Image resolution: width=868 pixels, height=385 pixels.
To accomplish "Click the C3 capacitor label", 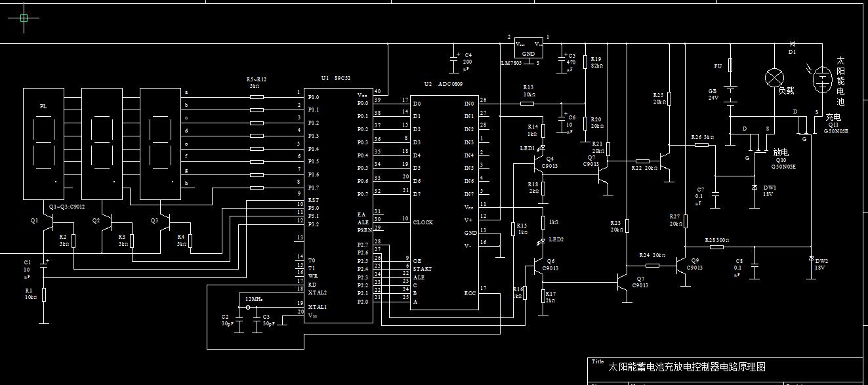I will [x=266, y=317].
